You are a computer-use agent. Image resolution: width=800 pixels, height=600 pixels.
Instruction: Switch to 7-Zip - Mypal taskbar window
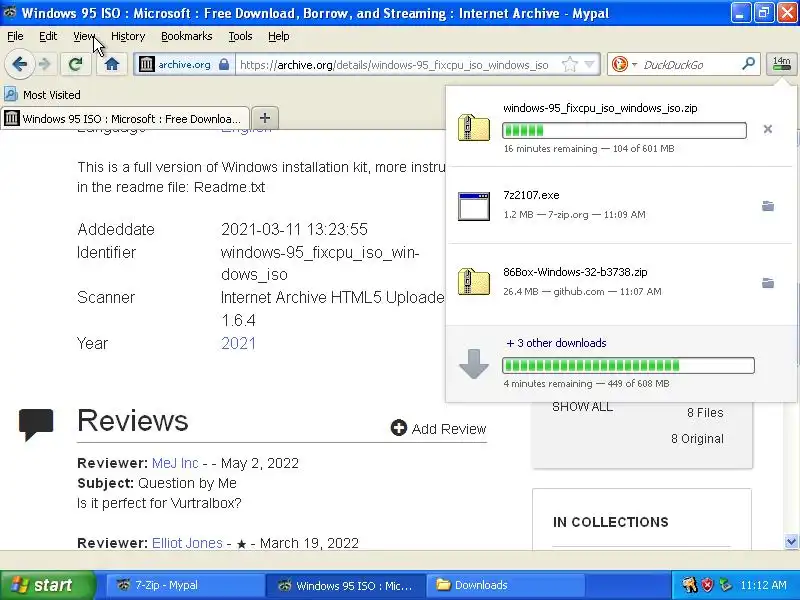coord(184,585)
